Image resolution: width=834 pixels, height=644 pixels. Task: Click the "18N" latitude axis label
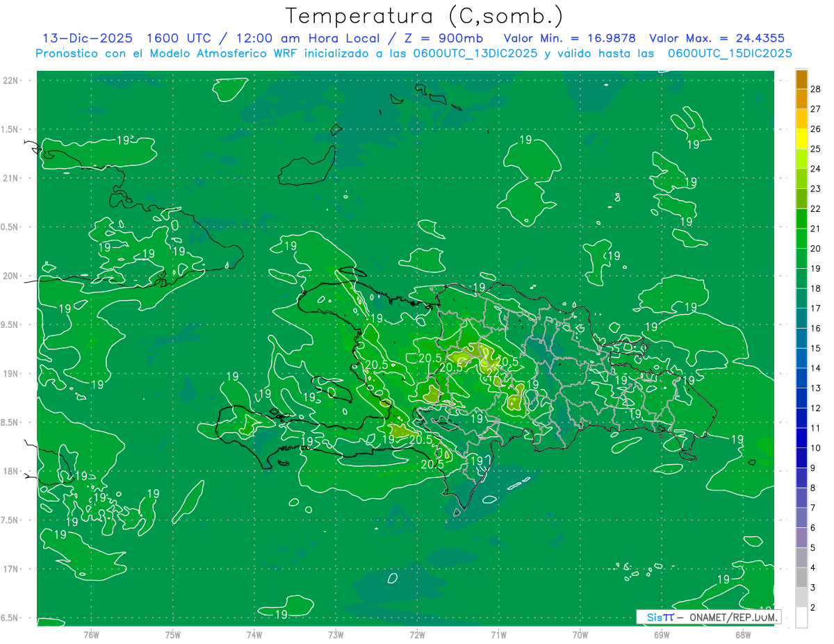tap(10, 471)
